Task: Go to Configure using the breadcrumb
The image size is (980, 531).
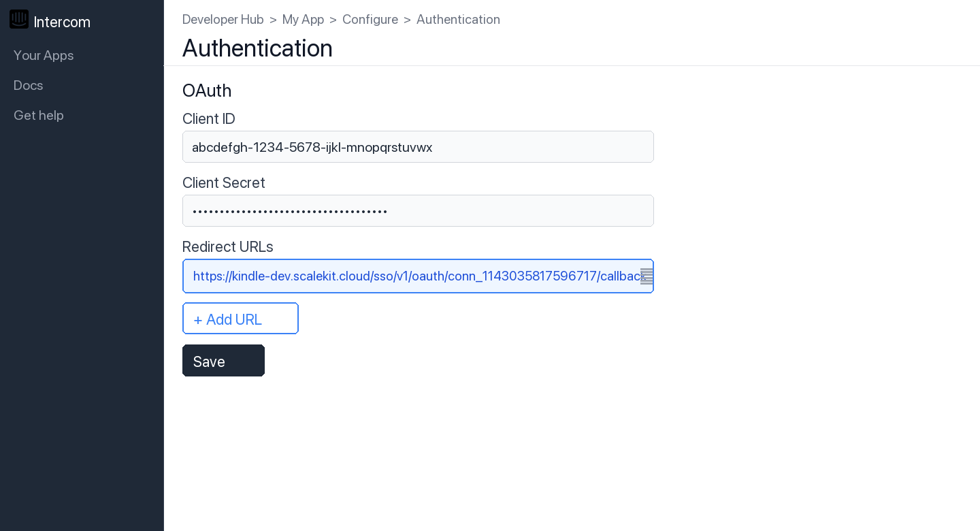Action: (x=370, y=19)
